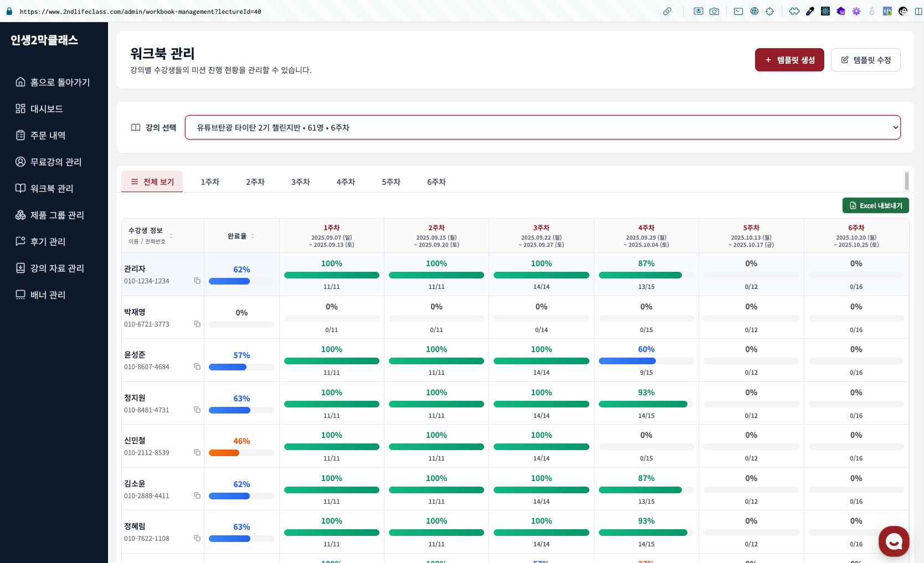The image size is (924, 563).
Task: Click the camera screenshot icon in browser toolbar
Action: 714,11
